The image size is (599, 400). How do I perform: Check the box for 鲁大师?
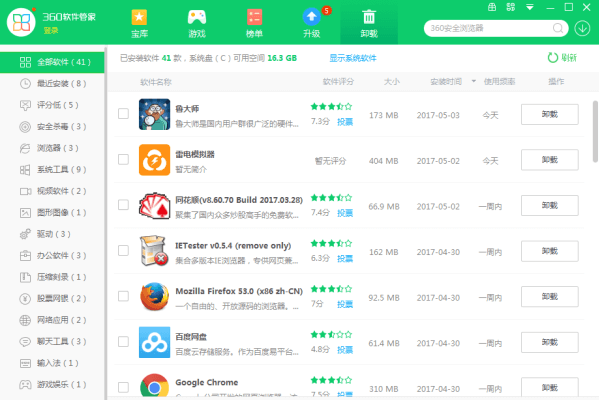click(x=123, y=113)
